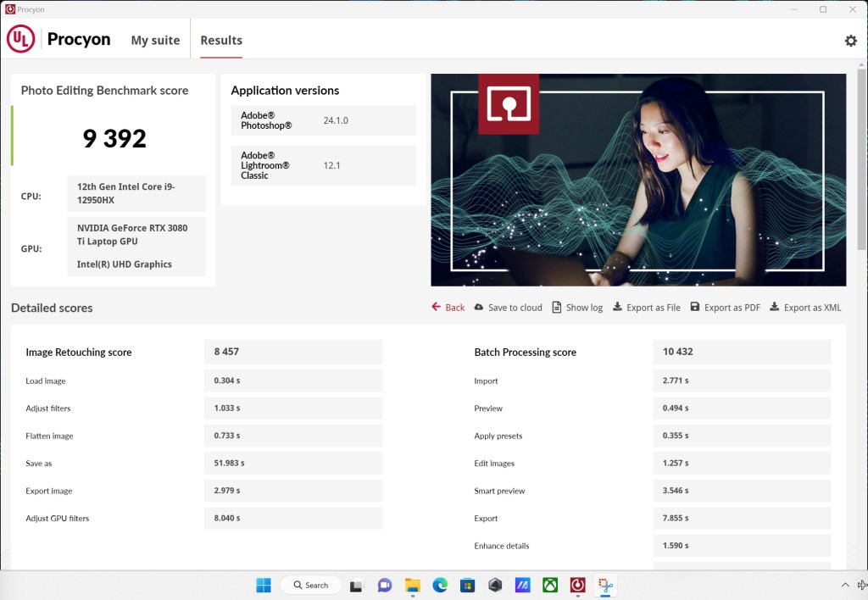Open the Xbox app from the taskbar
The height and width of the screenshot is (600, 868).
coord(550,585)
